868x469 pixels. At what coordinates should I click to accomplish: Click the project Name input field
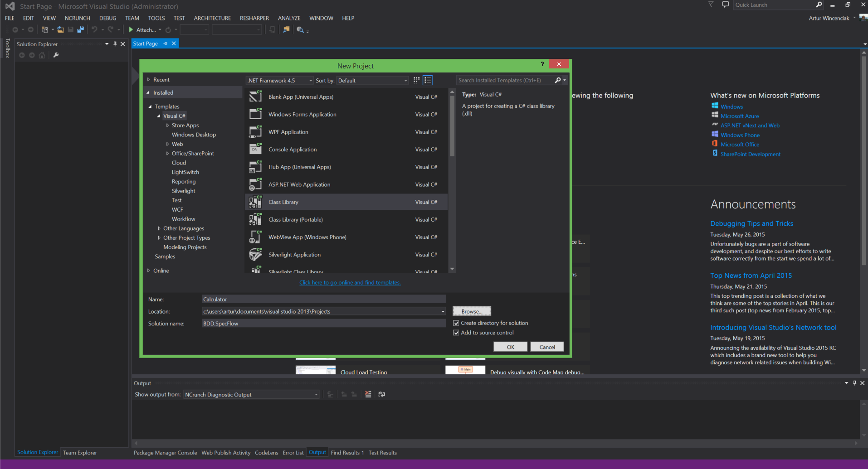pyautogui.click(x=323, y=300)
